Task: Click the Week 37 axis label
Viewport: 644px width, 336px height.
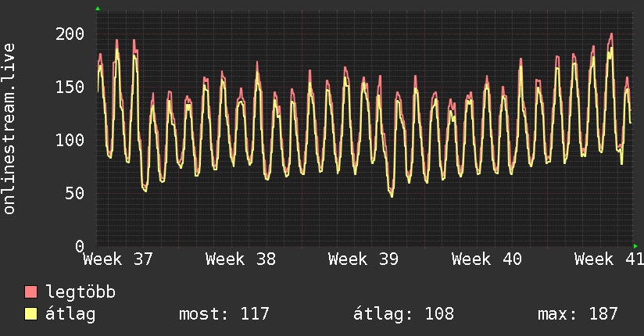Action: [x=118, y=259]
